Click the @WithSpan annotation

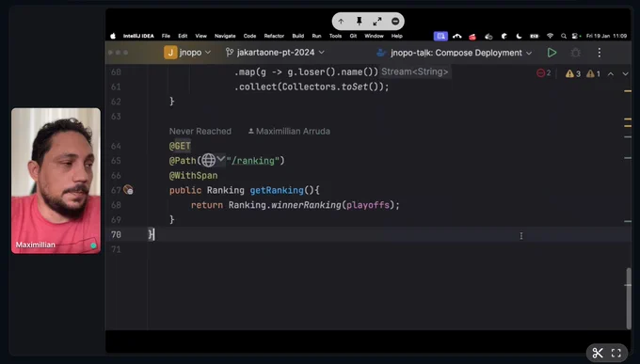click(194, 176)
